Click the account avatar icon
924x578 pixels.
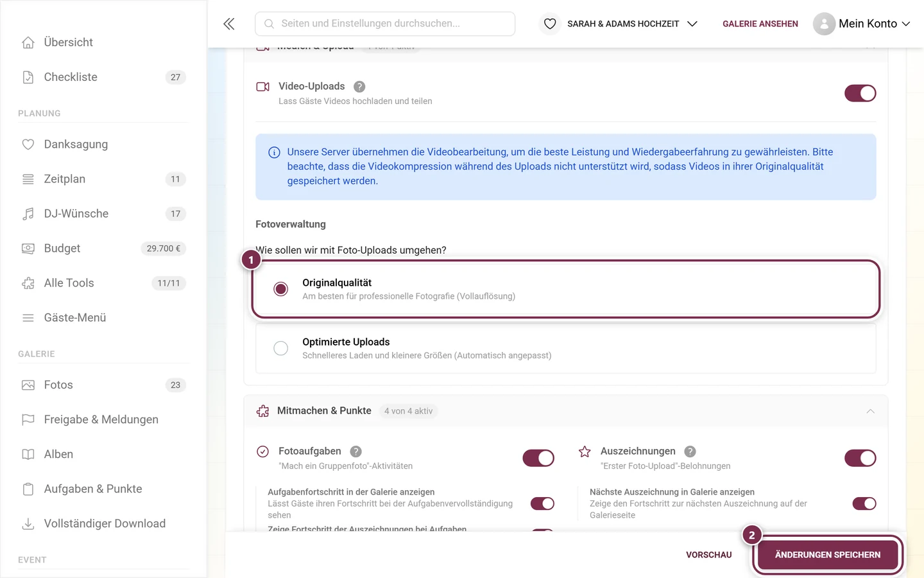point(824,24)
